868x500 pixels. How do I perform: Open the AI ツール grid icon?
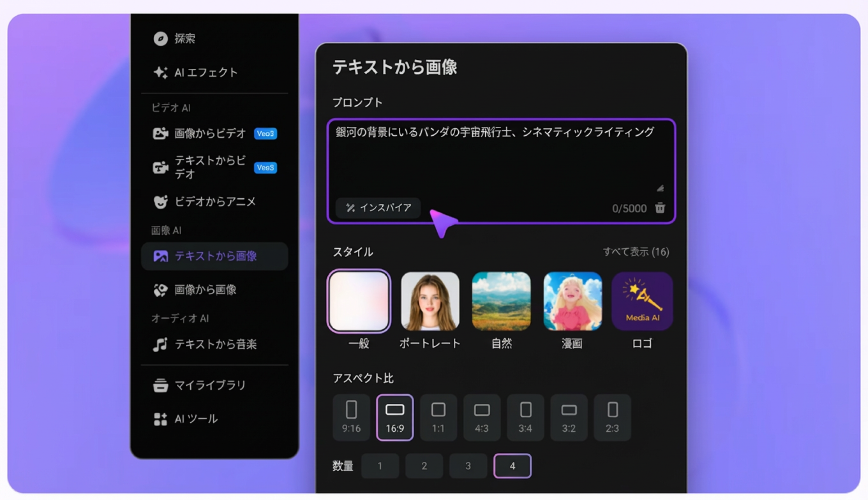161,419
